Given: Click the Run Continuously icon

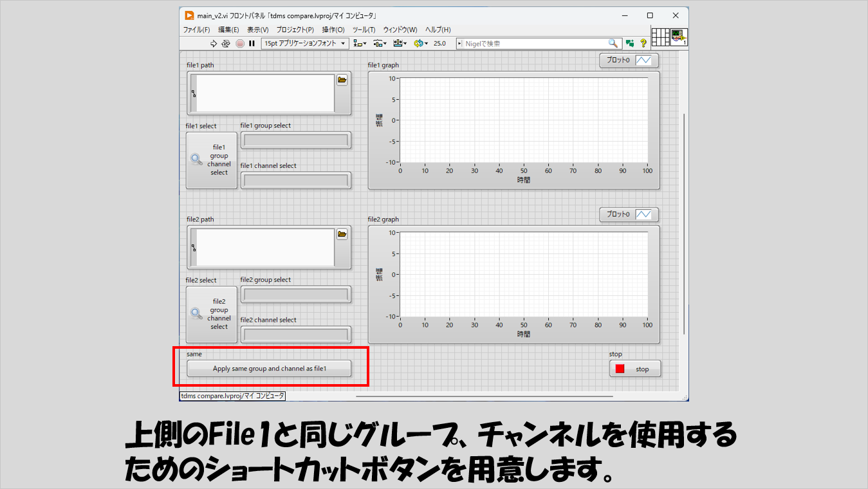Looking at the screenshot, I should [226, 44].
